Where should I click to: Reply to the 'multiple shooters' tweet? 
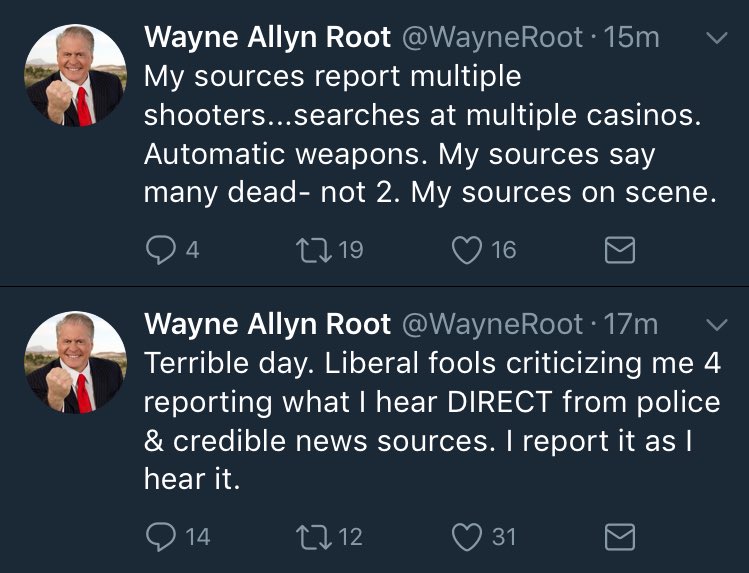(160, 250)
